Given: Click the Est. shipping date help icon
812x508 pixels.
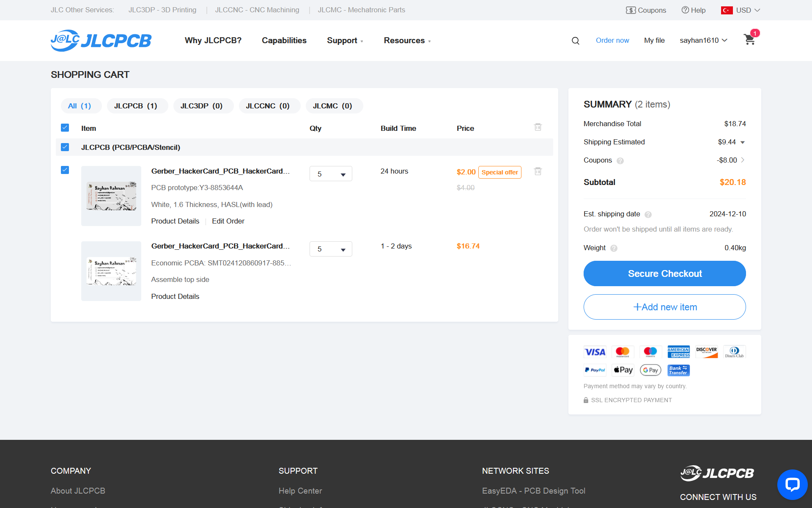Looking at the screenshot, I should (648, 215).
